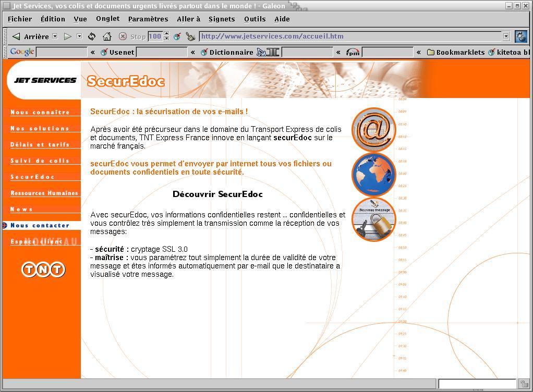Maximize the Galeon window
Viewport: 533px width, 392px height.
coord(517,6)
